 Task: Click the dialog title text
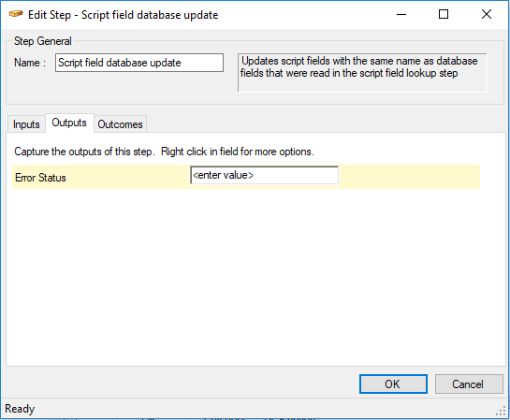pyautogui.click(x=124, y=15)
